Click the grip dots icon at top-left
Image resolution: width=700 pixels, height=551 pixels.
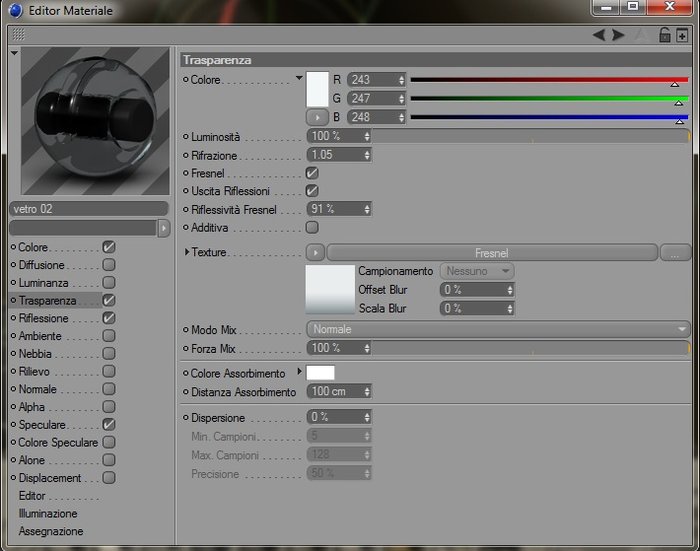(18, 34)
